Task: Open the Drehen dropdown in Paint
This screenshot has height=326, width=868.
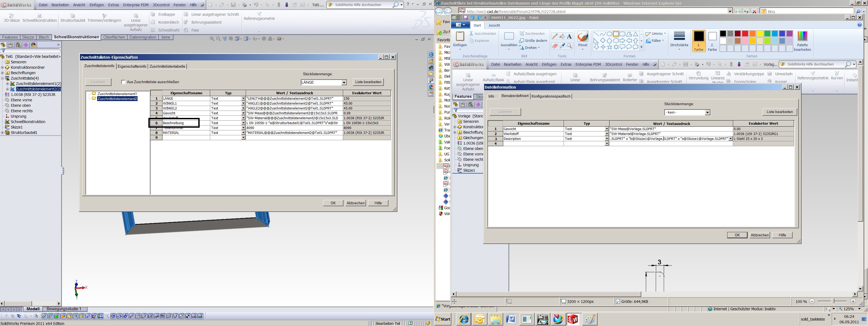Action: 529,48
